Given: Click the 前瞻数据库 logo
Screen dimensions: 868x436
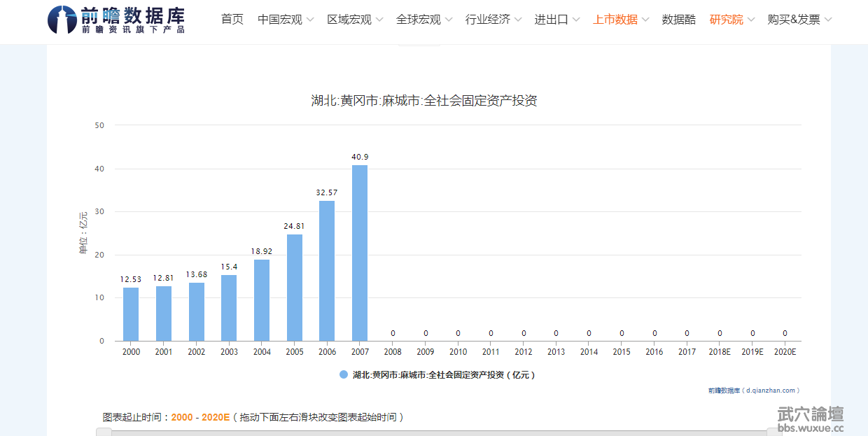Looking at the screenshot, I should click(x=116, y=20).
